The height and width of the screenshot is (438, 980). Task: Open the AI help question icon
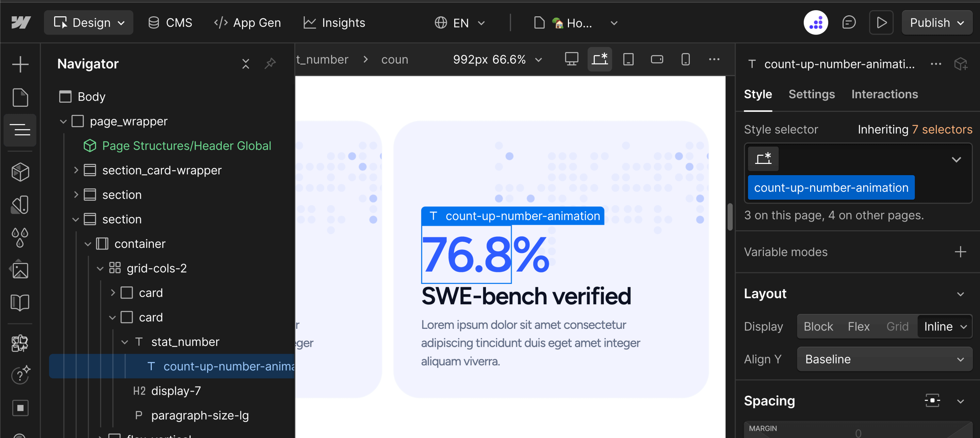[20, 375]
